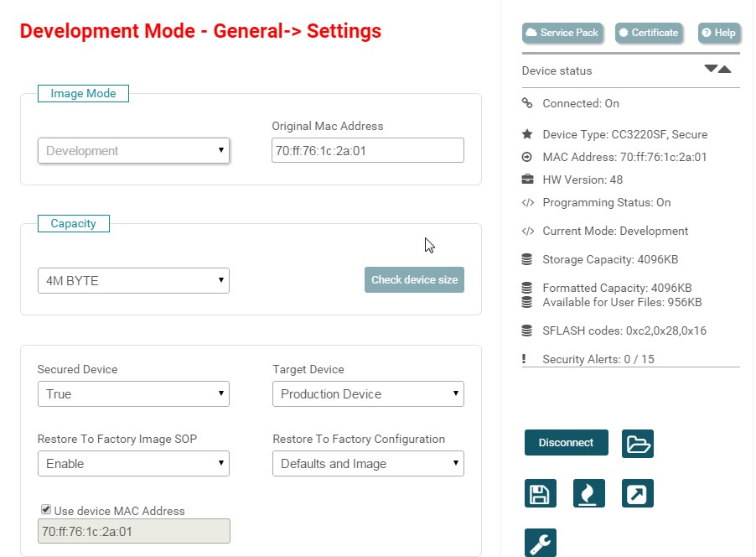Open the Secured Device dropdown
Image resolution: width=756 pixels, height=557 pixels.
click(x=133, y=394)
